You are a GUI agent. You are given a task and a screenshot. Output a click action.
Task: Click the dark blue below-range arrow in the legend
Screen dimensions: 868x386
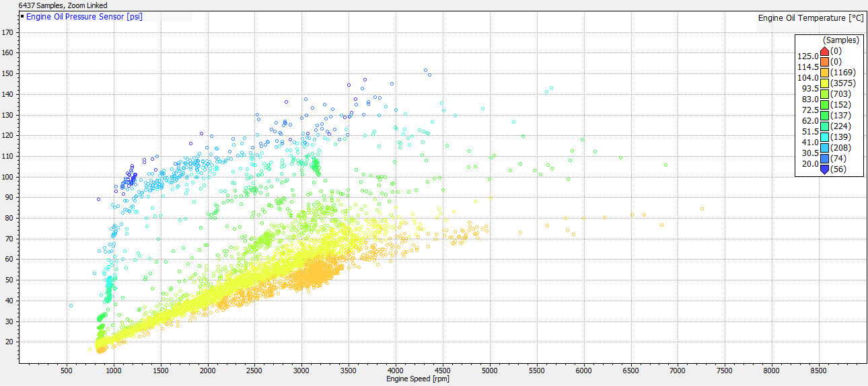coord(824,169)
